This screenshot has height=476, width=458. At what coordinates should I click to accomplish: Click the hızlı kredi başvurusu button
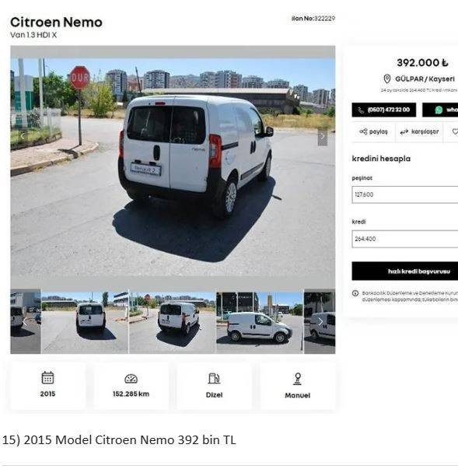(405, 271)
